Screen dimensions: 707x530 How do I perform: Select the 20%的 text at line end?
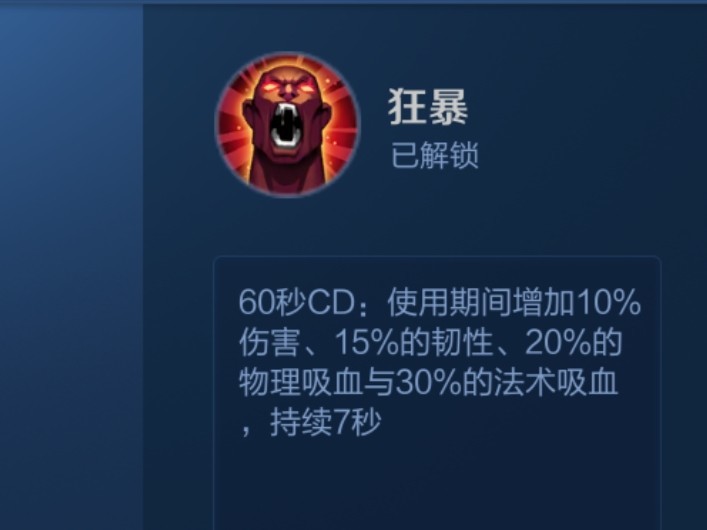(x=574, y=343)
